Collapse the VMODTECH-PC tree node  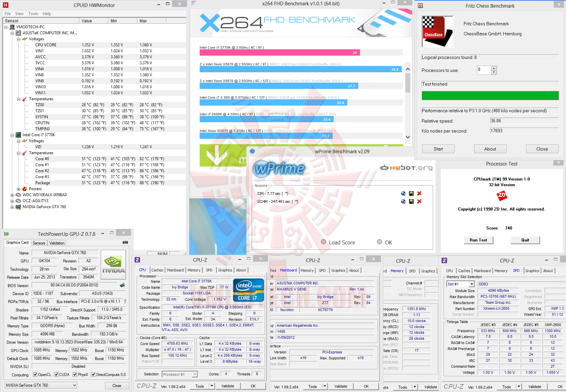pos(6,27)
